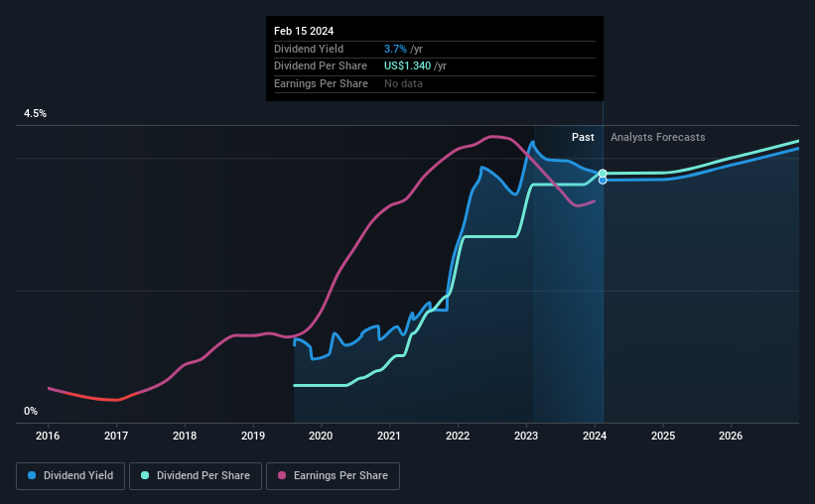Click the 3.7% dividend yield value in tooltip
Image resolution: width=815 pixels, height=504 pixels.
pos(395,49)
